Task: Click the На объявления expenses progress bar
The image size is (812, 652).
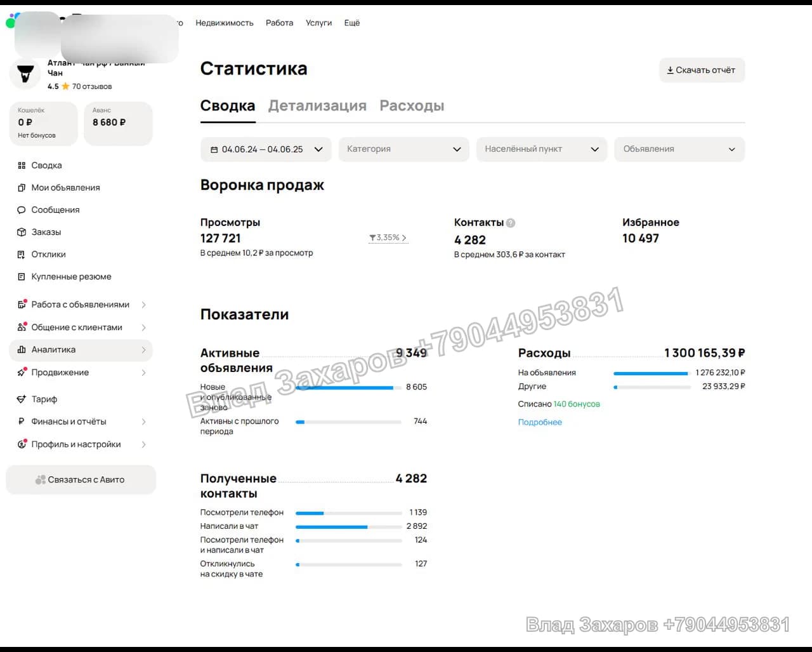Action: click(651, 374)
